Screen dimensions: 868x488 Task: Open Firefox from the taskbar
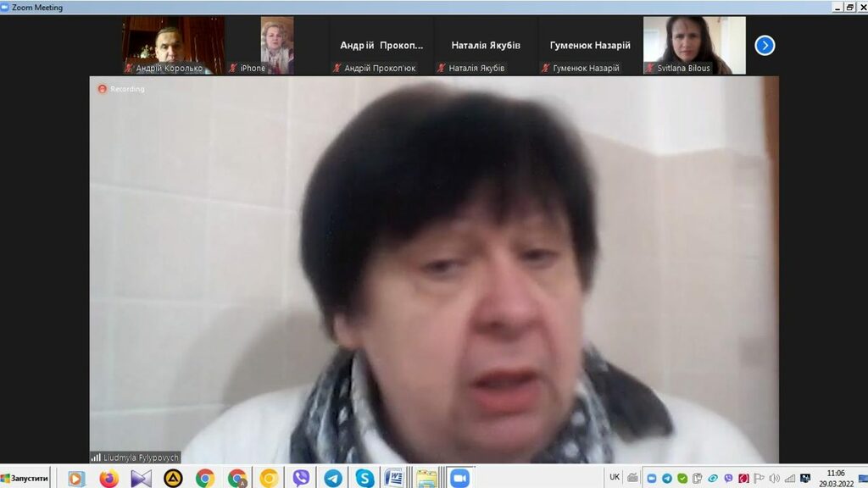[108, 478]
